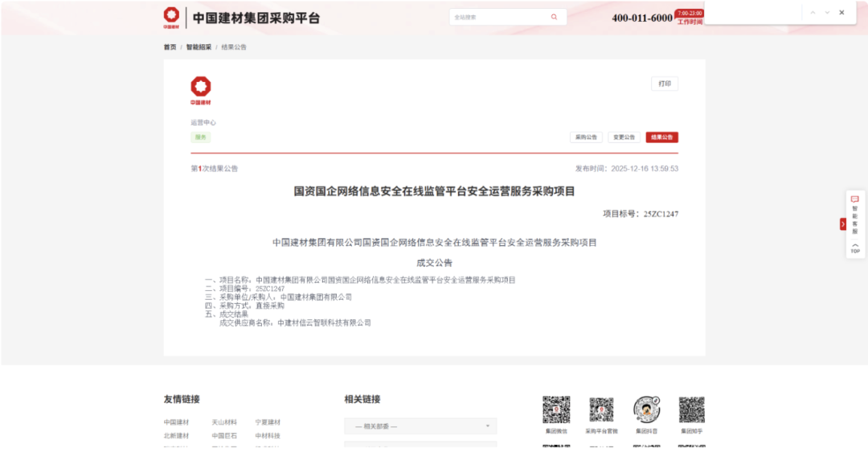
Task: Select the 结果公告 tab
Action: [x=661, y=138]
